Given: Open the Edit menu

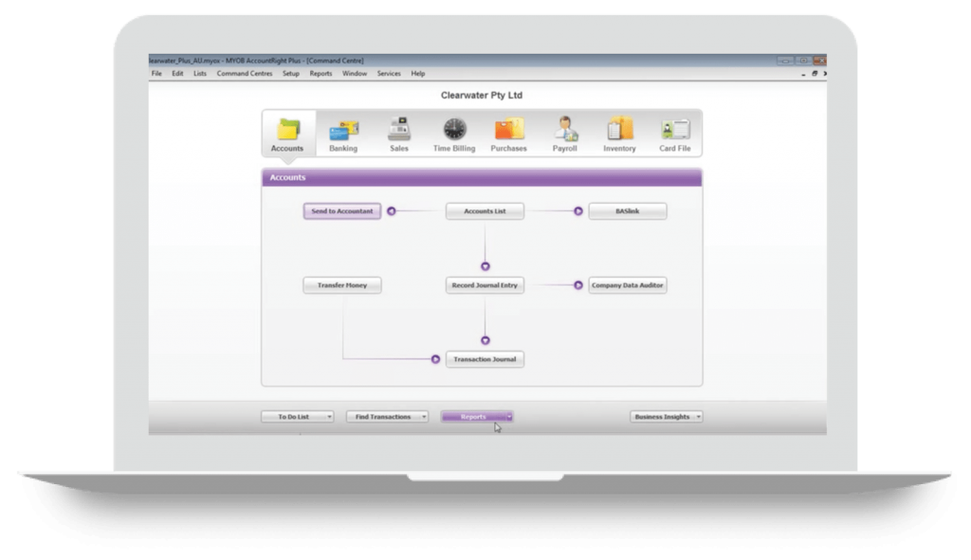Looking at the screenshot, I should pyautogui.click(x=177, y=73).
